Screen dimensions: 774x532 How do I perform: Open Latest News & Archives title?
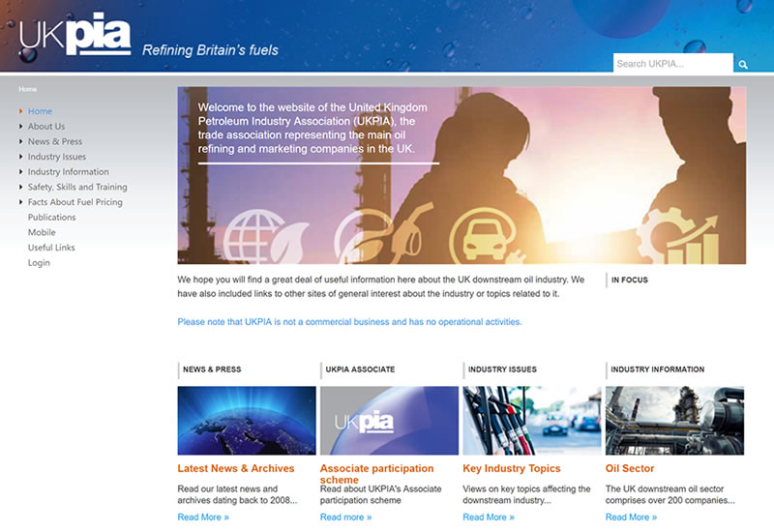(x=236, y=468)
